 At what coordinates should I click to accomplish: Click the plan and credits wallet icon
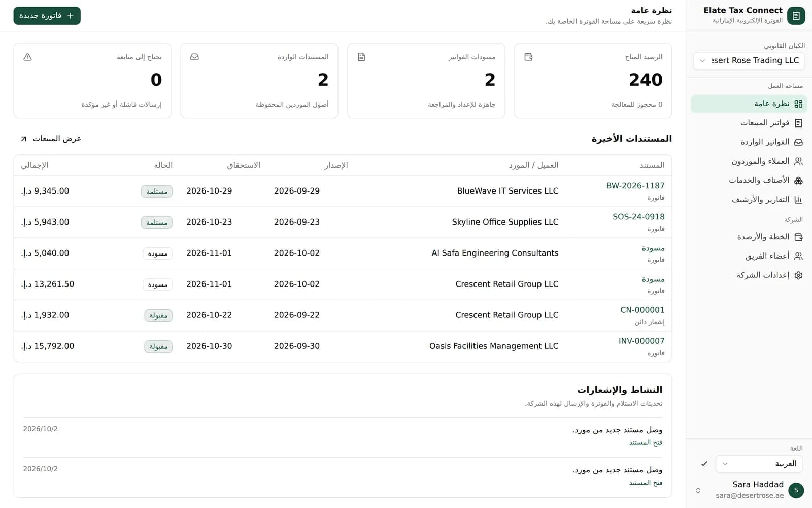click(x=798, y=237)
